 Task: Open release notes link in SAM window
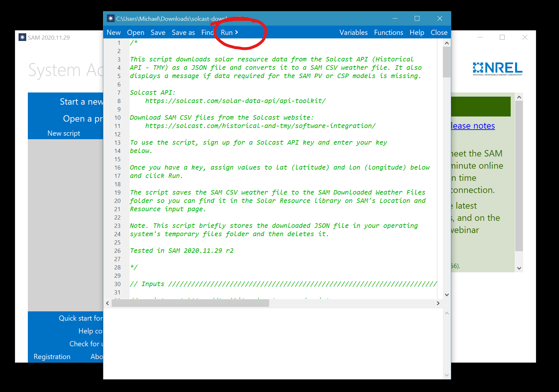473,126
